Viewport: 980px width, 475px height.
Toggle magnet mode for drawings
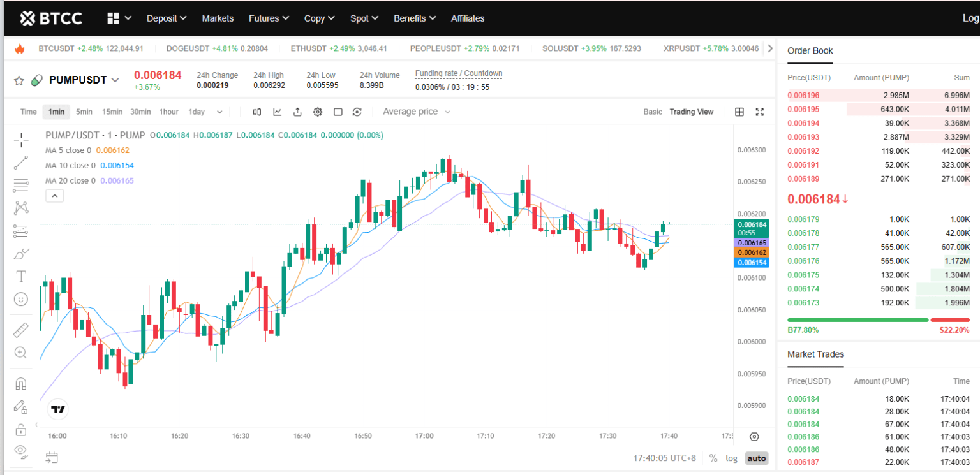coord(20,384)
